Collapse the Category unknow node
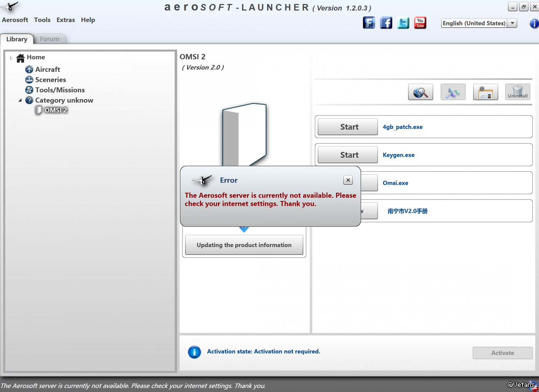Viewport: 539px width, 392px height. (x=20, y=101)
